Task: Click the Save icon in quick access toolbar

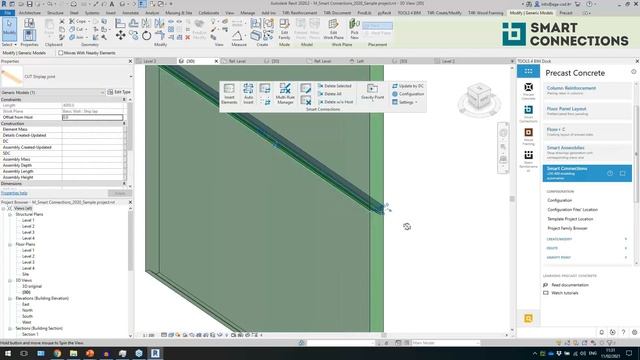Action: click(x=29, y=4)
